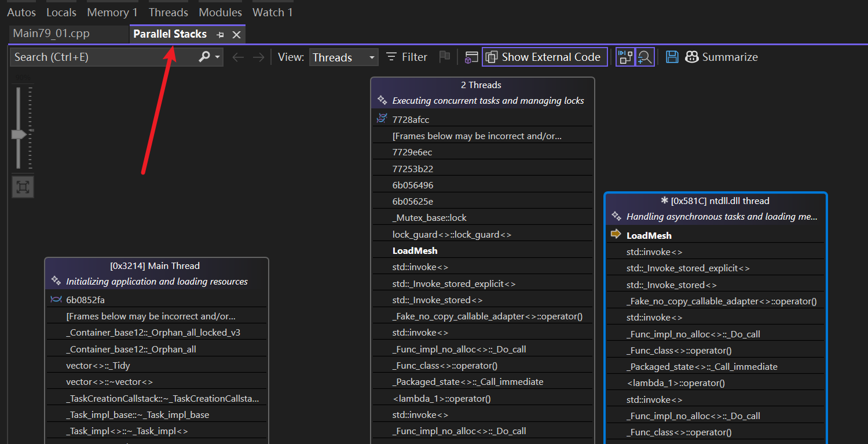
Task: Expand the search options dropdown arrow
Action: pos(217,57)
